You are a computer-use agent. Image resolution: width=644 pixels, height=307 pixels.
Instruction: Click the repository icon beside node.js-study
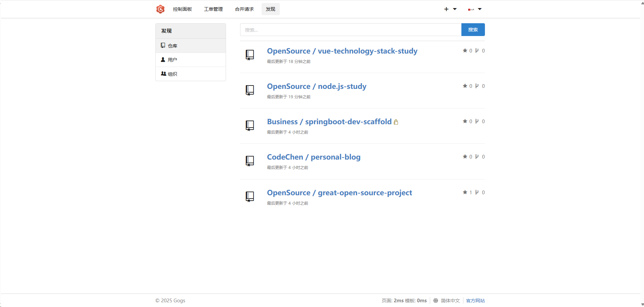(250, 90)
